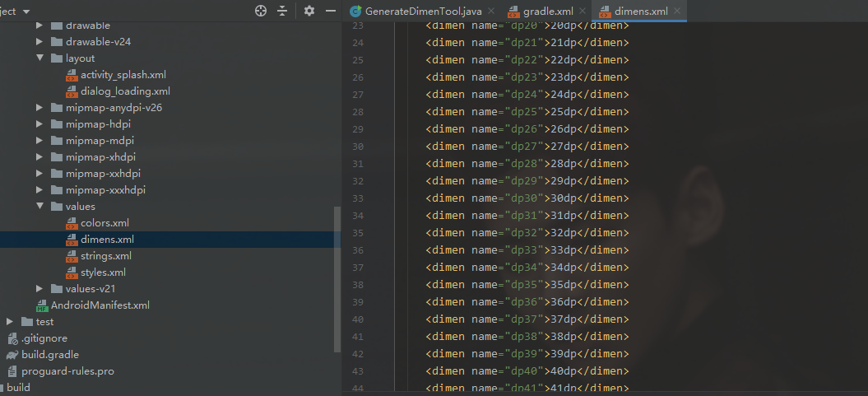Hide the project panel with minus icon
The image size is (868, 396).
coord(331,11)
